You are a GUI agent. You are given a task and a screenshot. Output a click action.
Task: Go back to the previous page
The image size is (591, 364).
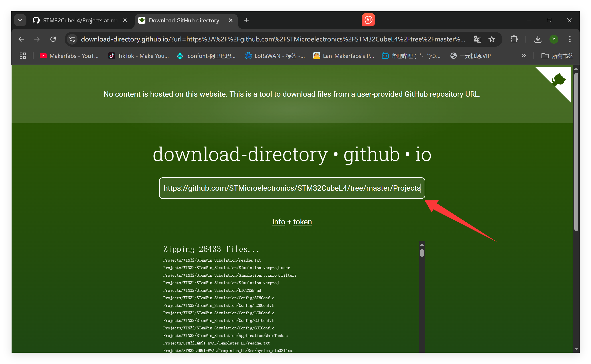(x=21, y=39)
